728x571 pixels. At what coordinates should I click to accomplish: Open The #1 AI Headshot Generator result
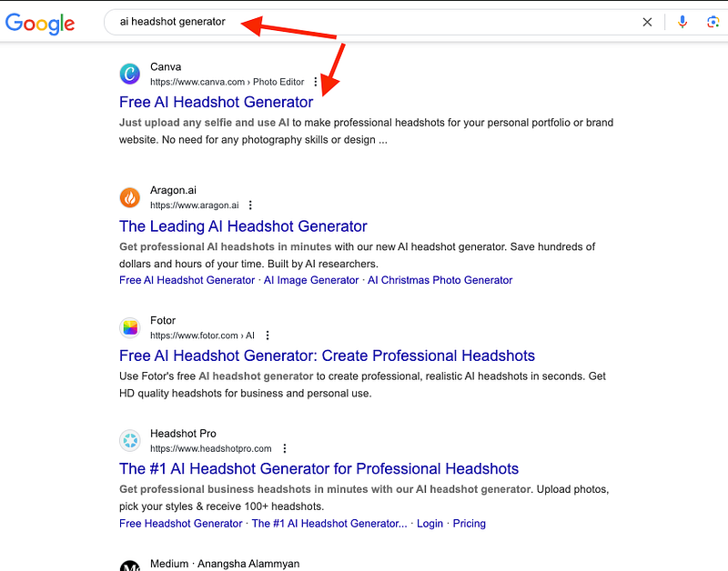(318, 469)
